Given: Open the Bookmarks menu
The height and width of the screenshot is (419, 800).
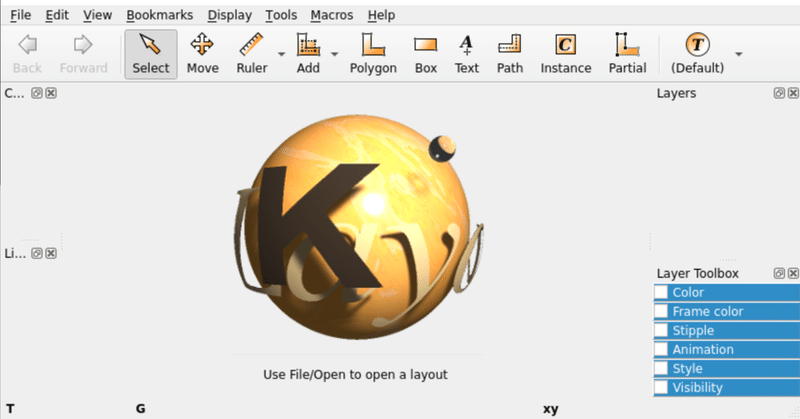Looking at the screenshot, I should pos(160,15).
